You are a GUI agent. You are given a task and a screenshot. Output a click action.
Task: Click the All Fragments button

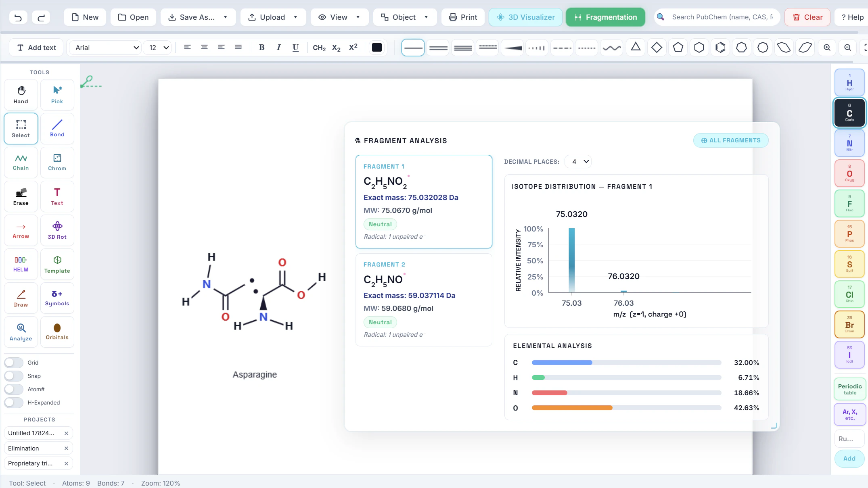[x=731, y=140]
